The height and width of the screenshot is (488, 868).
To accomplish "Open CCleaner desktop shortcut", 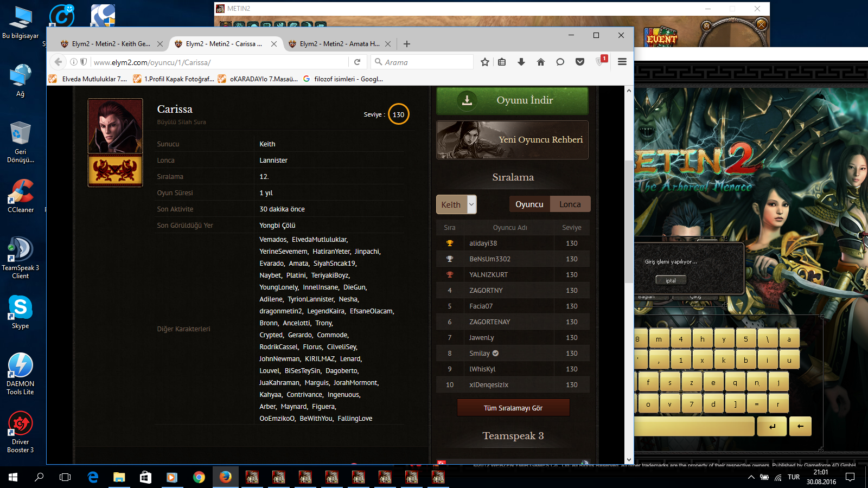I will pyautogui.click(x=21, y=196).
